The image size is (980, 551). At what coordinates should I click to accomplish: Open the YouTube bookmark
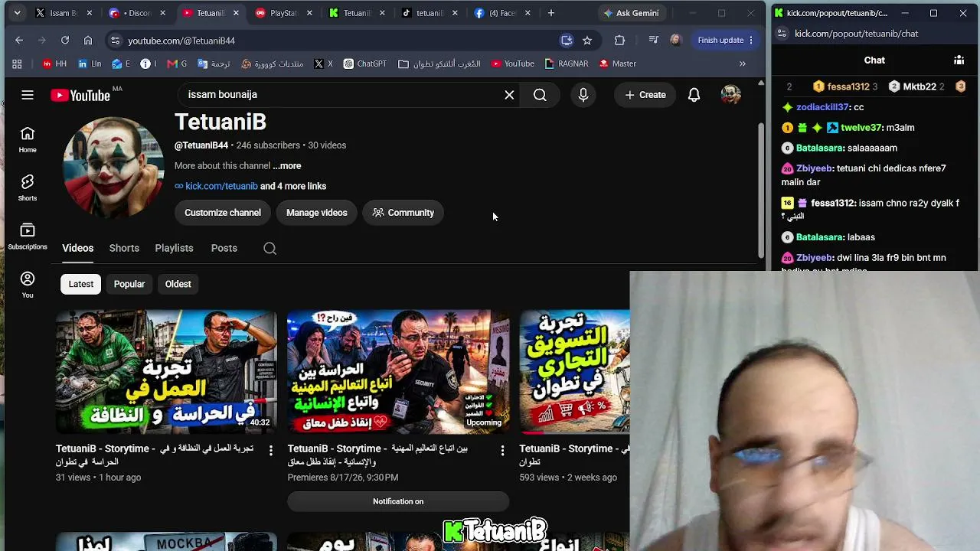click(512, 64)
